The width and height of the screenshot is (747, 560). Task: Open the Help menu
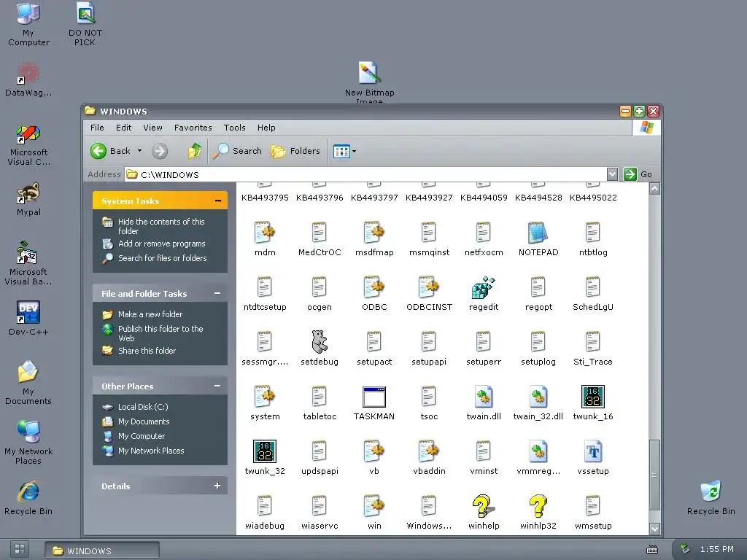pyautogui.click(x=266, y=128)
